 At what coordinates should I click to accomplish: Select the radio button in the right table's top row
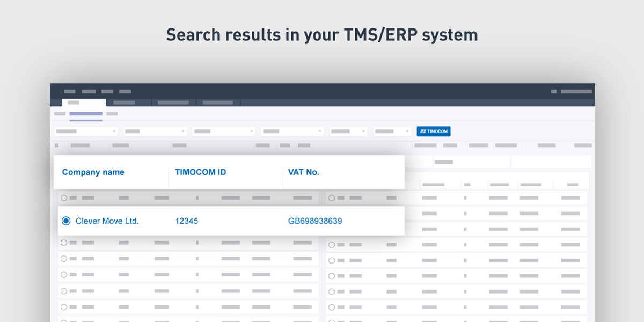tap(332, 198)
